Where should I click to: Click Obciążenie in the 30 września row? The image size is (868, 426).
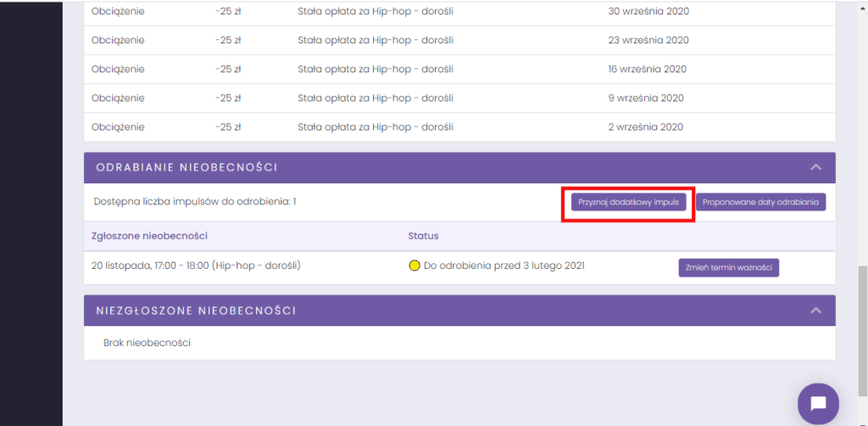tap(118, 11)
